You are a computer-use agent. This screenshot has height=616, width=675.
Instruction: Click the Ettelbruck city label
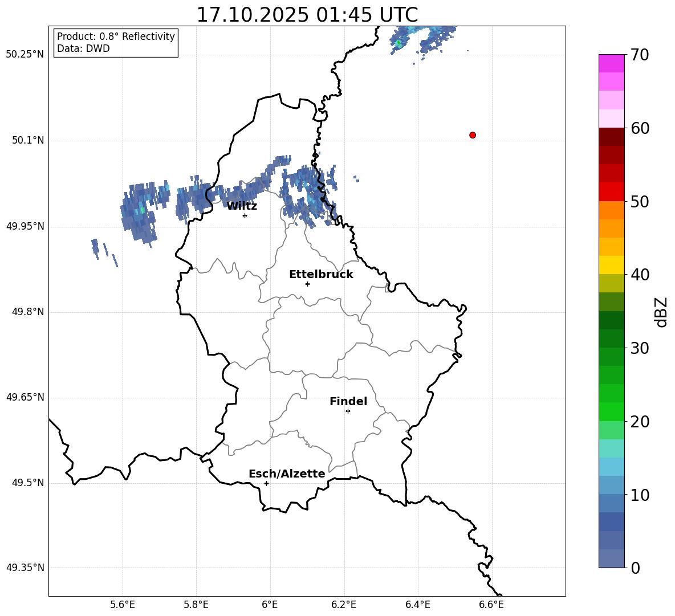pyautogui.click(x=321, y=275)
